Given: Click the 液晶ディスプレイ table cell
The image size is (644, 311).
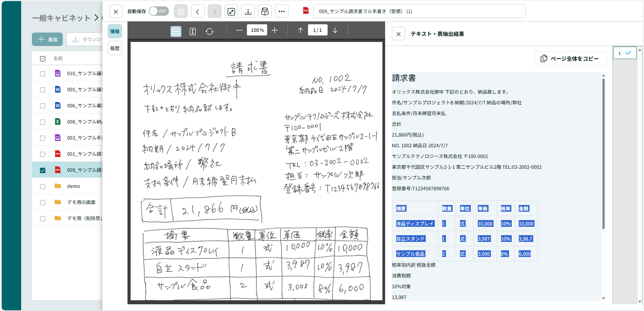Looking at the screenshot, I should 415,224.
